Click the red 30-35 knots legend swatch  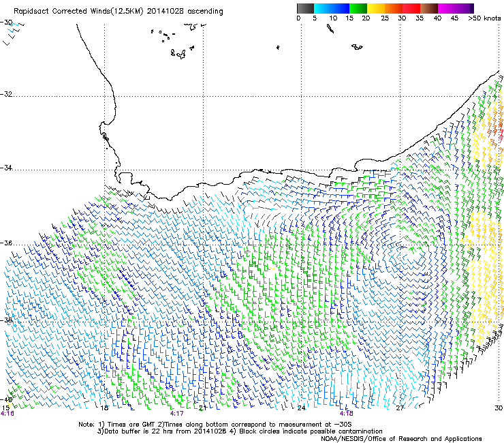pyautogui.click(x=411, y=8)
